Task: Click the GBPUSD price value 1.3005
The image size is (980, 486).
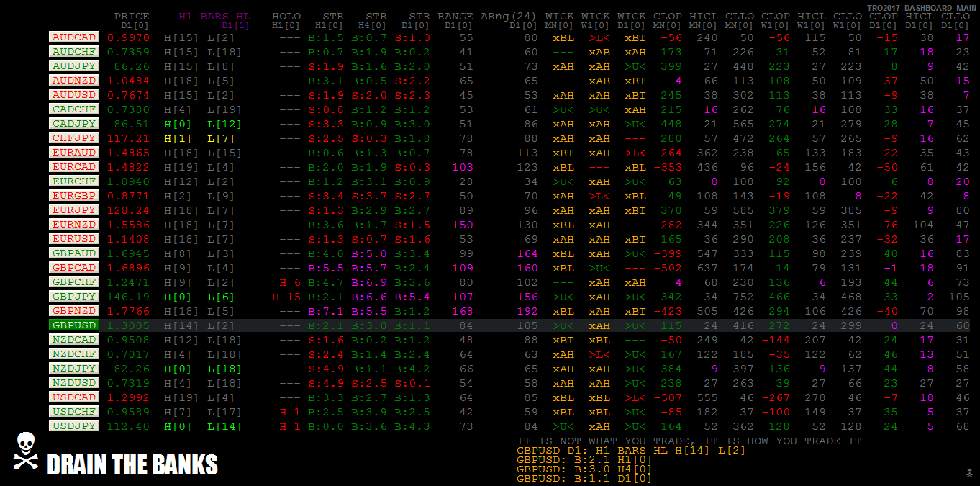Action: (x=128, y=325)
